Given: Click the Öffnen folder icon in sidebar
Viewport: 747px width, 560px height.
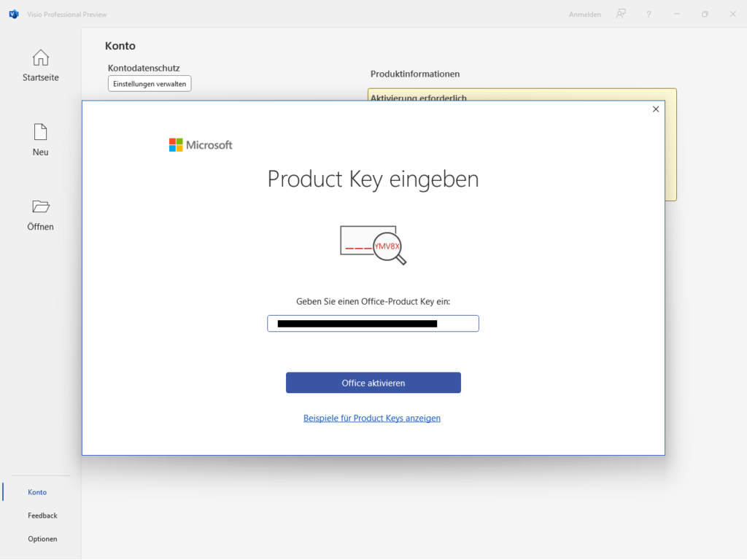Looking at the screenshot, I should (x=41, y=206).
